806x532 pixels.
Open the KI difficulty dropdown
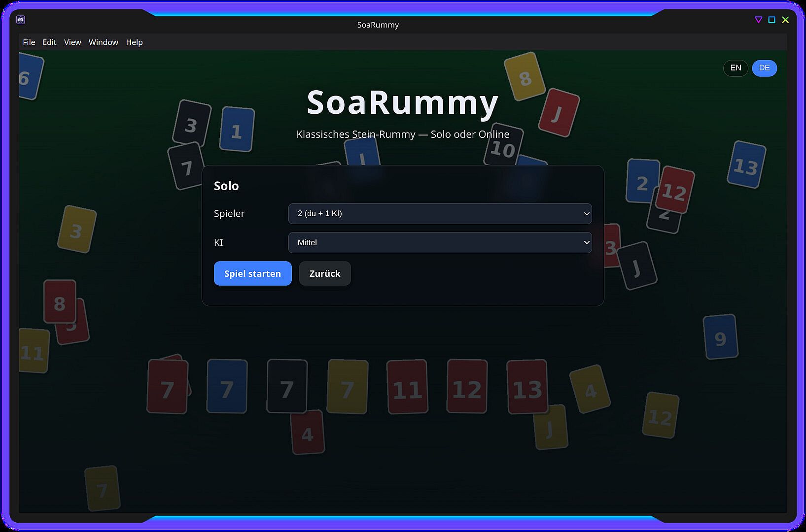(440, 242)
